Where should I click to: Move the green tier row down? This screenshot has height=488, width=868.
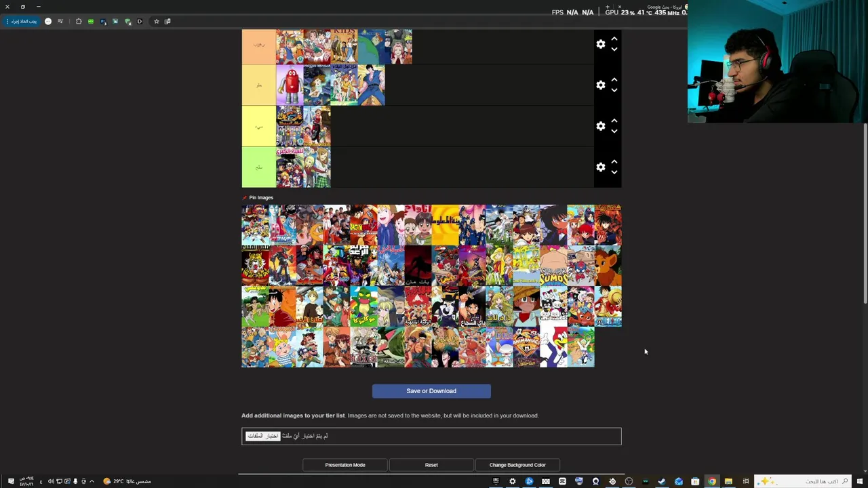(x=614, y=172)
